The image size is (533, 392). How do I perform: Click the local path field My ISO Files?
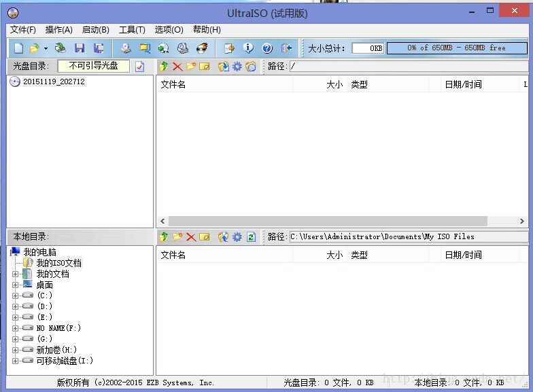point(409,236)
